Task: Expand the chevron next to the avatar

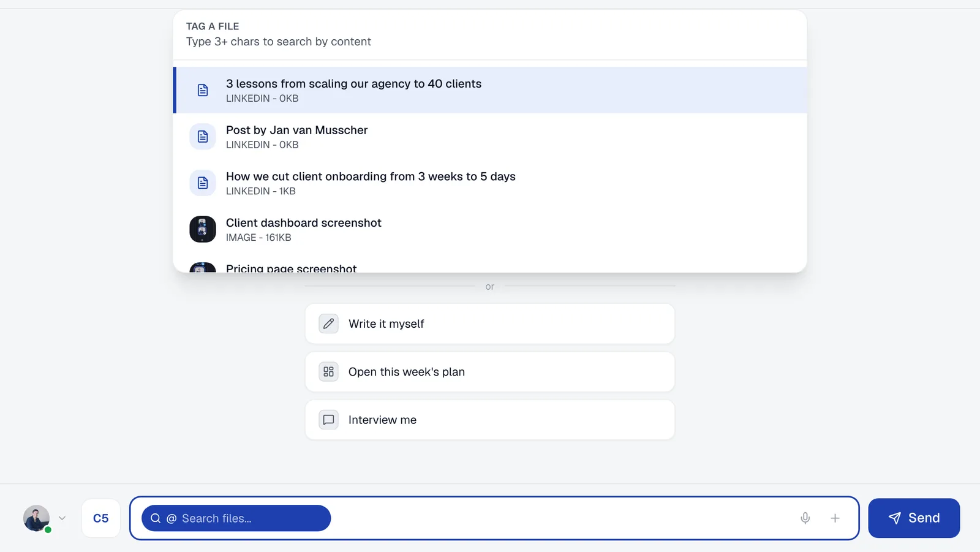Action: pos(62,518)
